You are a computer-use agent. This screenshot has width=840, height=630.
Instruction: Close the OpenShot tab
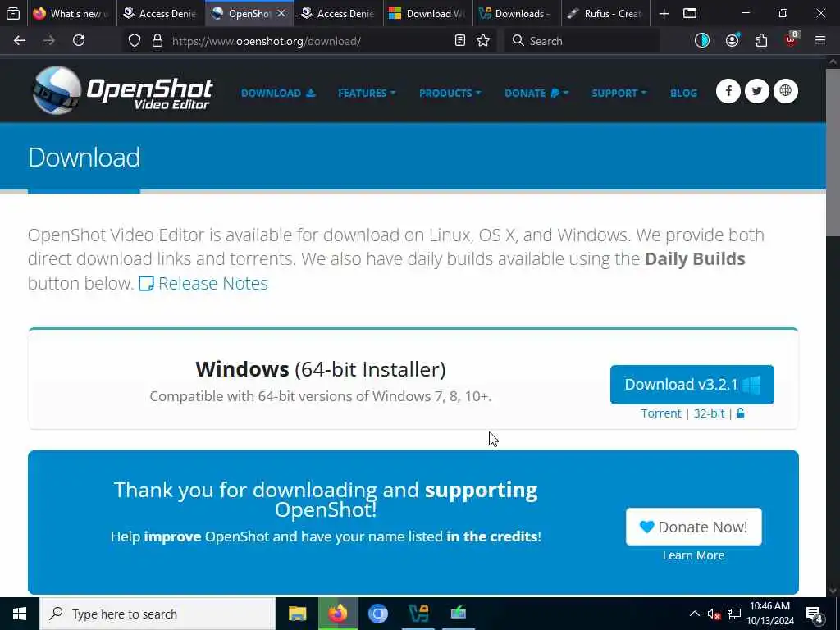[x=281, y=14]
